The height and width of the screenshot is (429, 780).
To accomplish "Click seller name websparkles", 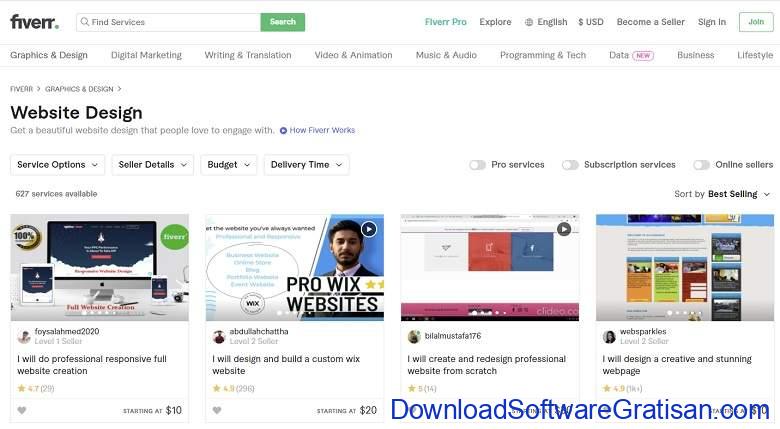I will pyautogui.click(x=643, y=331).
